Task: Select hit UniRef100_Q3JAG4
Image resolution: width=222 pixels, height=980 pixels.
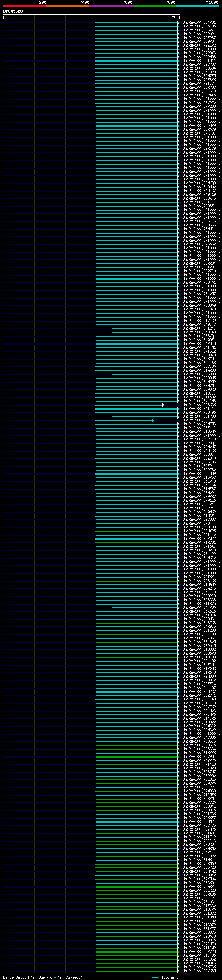Action: pyautogui.click(x=199, y=902)
